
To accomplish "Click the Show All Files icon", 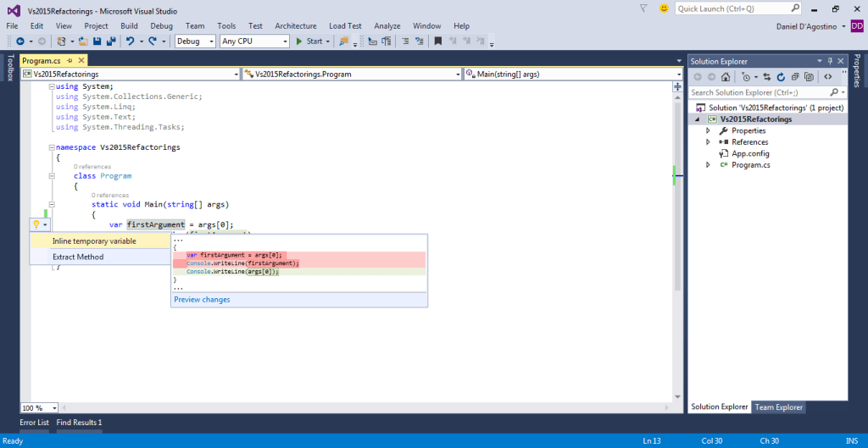I will (809, 77).
